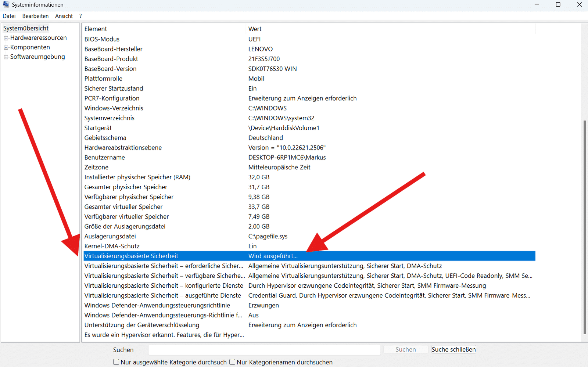Open the Bearbeiten menu
This screenshot has height=367, width=588.
(x=35, y=16)
